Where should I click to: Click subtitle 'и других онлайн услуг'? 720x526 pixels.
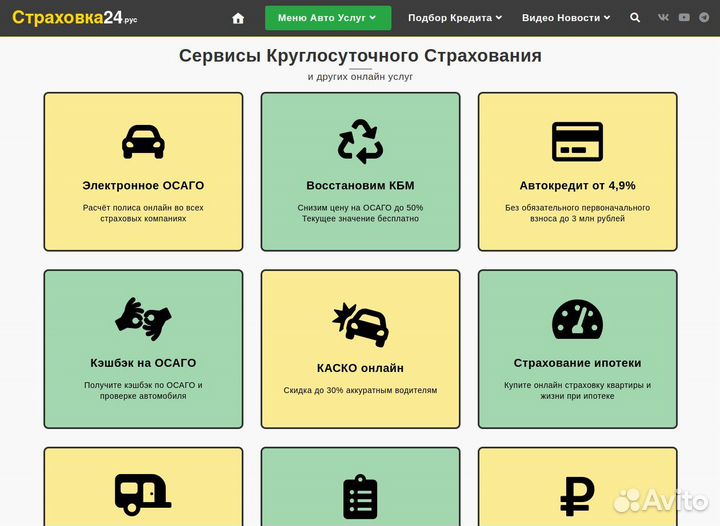360,77
